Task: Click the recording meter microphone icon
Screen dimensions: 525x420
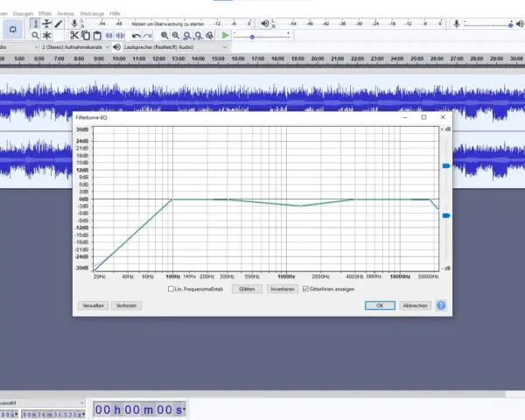Action: click(x=74, y=24)
